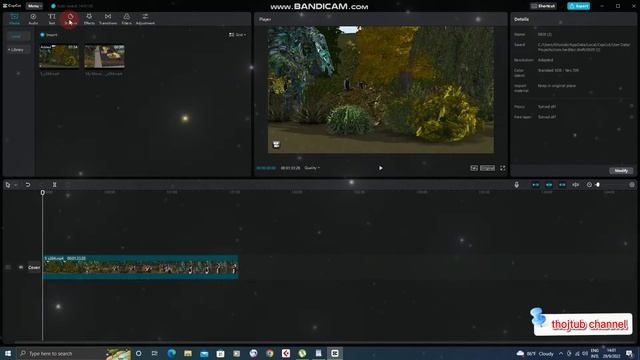Undo the last edit

(x=28, y=185)
